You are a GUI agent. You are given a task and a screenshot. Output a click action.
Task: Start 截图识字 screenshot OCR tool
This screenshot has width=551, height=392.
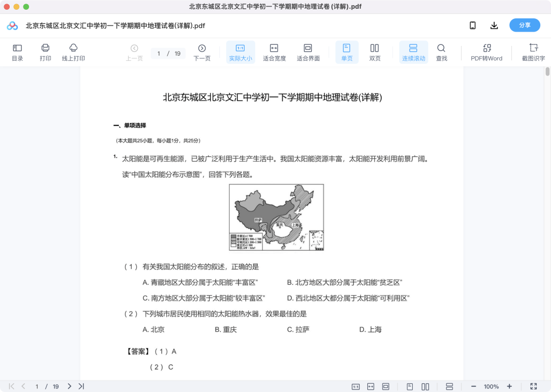click(x=533, y=53)
